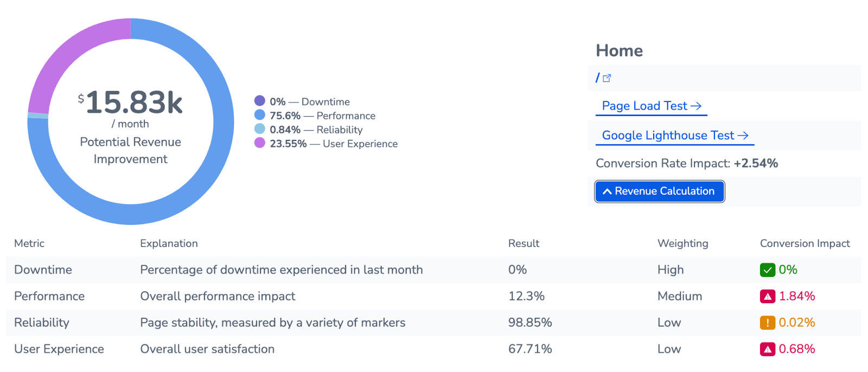Click the Metric column header

[29, 243]
